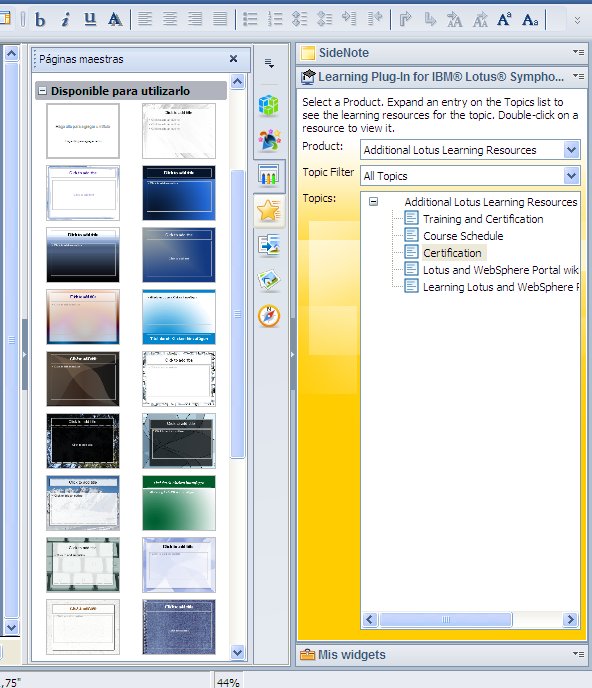
Task: Choose the dark brown master page thumbnail
Action: tap(83, 379)
